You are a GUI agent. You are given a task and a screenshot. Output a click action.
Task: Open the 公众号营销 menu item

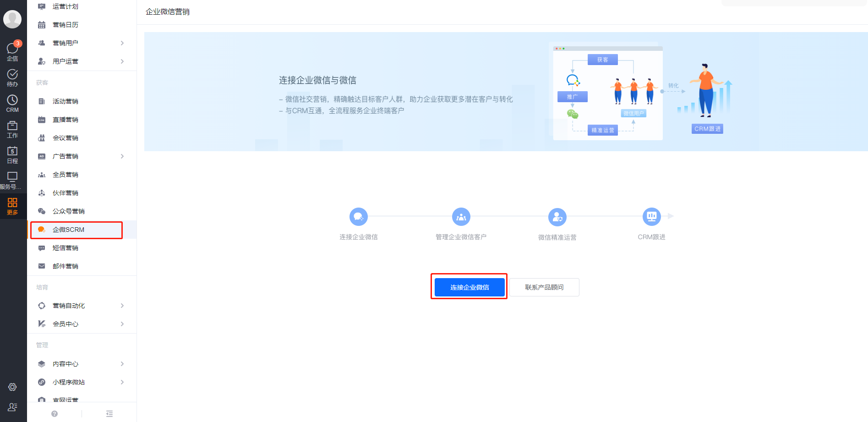82,211
